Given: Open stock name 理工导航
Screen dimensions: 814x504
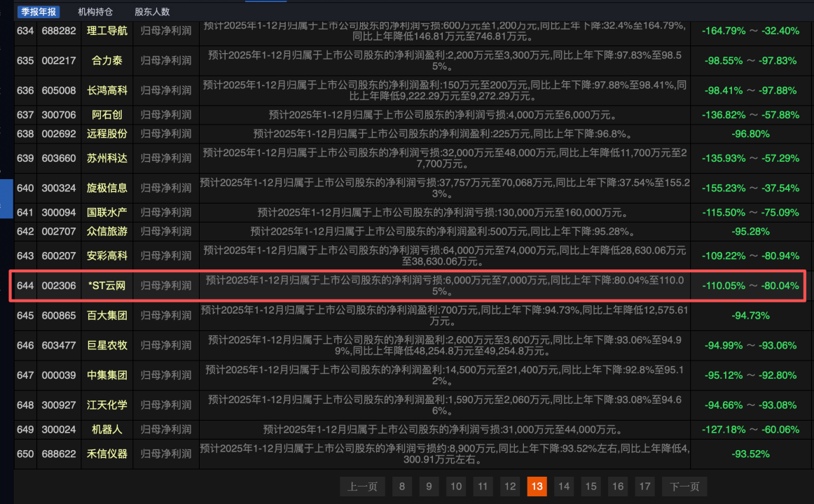Looking at the screenshot, I should click(x=107, y=31).
